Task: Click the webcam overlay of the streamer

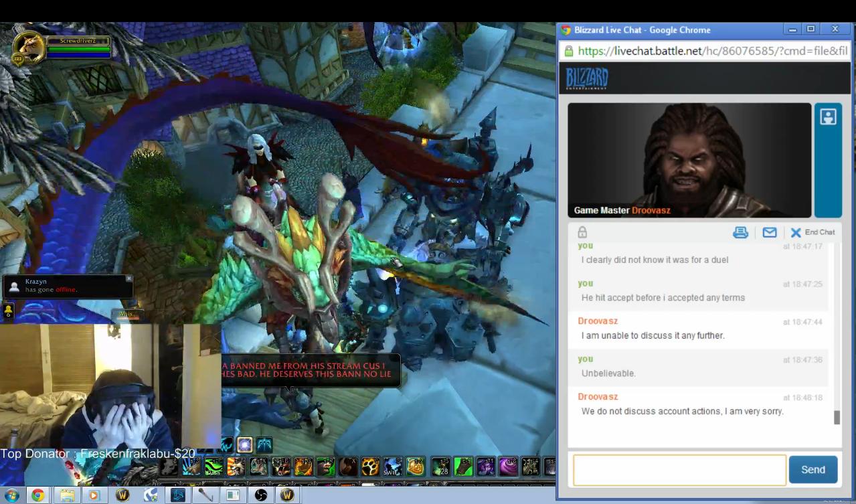Action: click(110, 387)
